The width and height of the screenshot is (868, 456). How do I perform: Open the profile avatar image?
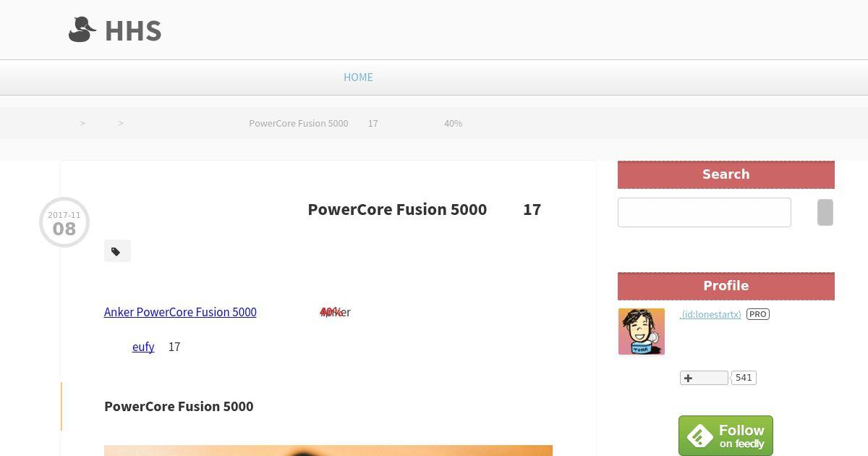(642, 332)
